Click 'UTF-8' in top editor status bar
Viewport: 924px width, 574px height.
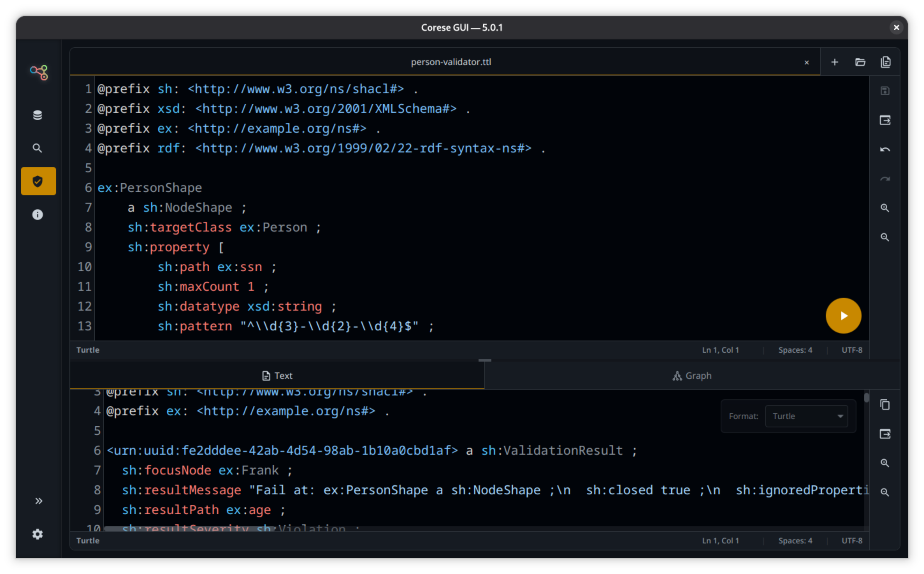(x=852, y=350)
